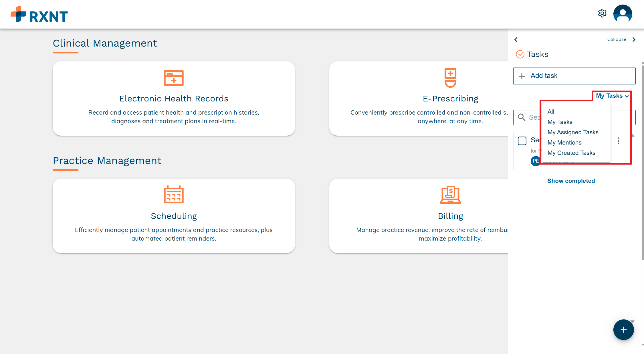Click the 'anywhere, at any time.' text

point(450,121)
